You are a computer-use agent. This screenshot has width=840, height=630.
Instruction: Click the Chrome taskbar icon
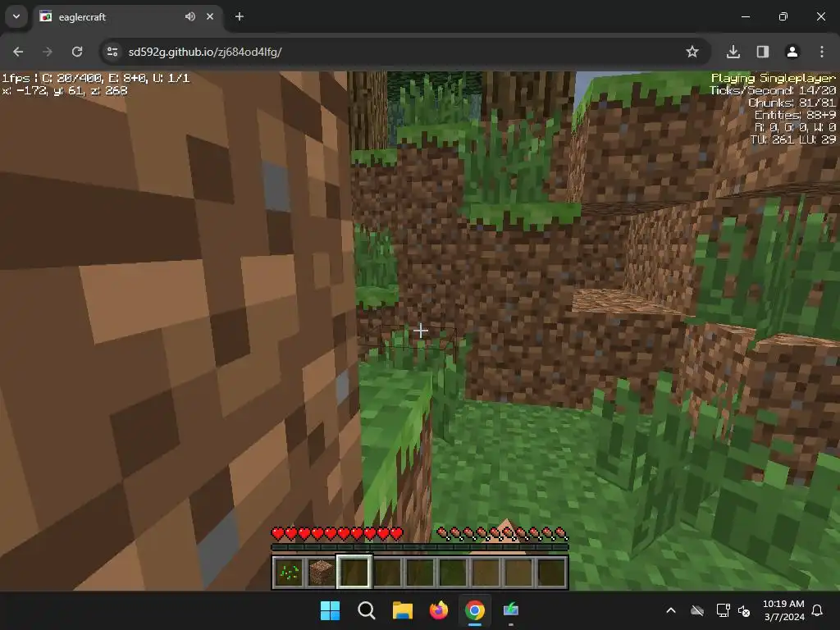[475, 610]
